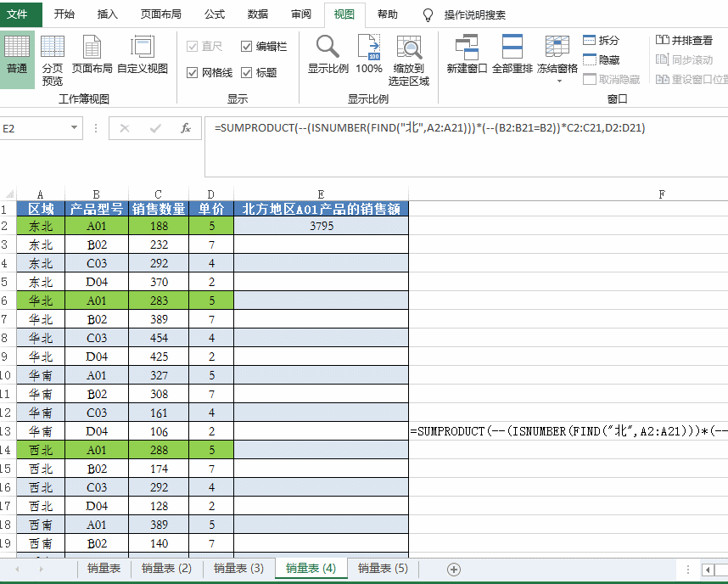Screen dimensions: 728x584
Task: Open the Name Box dropdown arrow
Action: [76, 128]
